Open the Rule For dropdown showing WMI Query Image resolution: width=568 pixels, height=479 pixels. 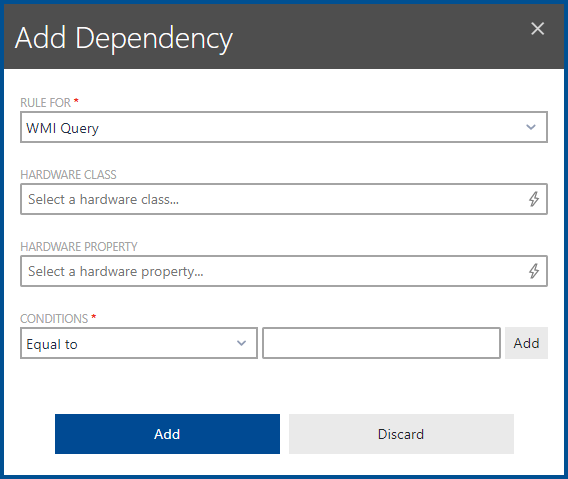284,127
